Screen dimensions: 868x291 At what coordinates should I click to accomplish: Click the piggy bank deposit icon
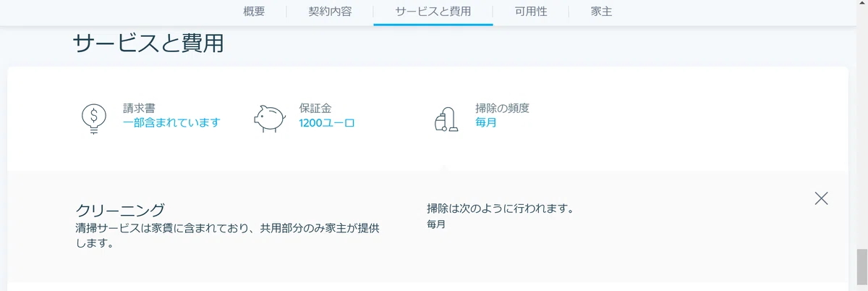[269, 118]
